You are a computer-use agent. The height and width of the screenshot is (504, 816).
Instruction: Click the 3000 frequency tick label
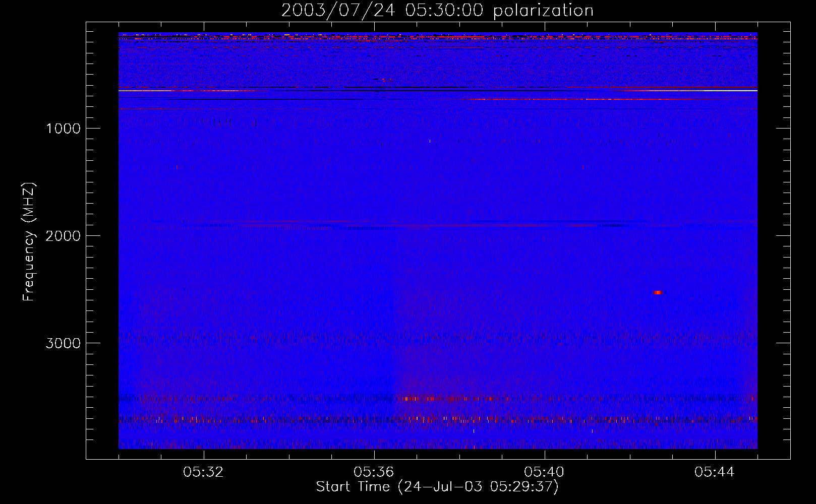(63, 343)
